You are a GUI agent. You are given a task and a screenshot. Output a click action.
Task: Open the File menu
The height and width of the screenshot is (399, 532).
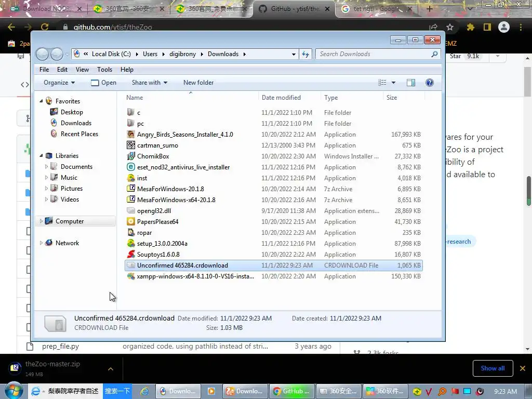pos(44,70)
